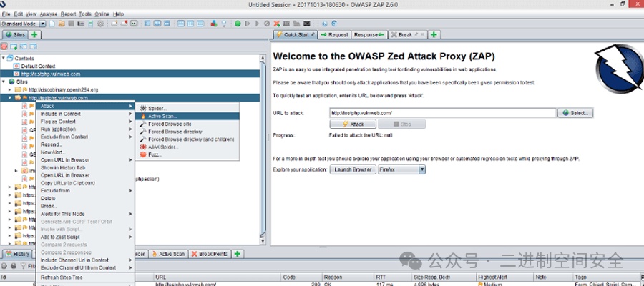Click the red AJAX Spider icon
Screen dimensions: 644x286
(x=143, y=147)
